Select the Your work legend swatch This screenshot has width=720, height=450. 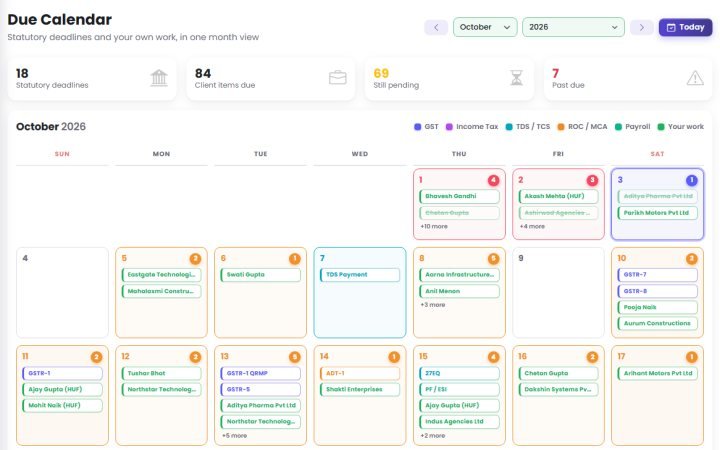coord(661,127)
